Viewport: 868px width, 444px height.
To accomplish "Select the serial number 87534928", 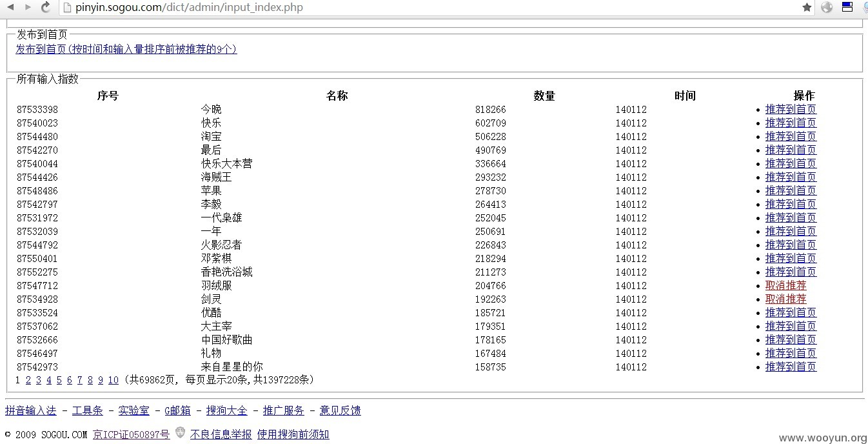I will pos(37,299).
